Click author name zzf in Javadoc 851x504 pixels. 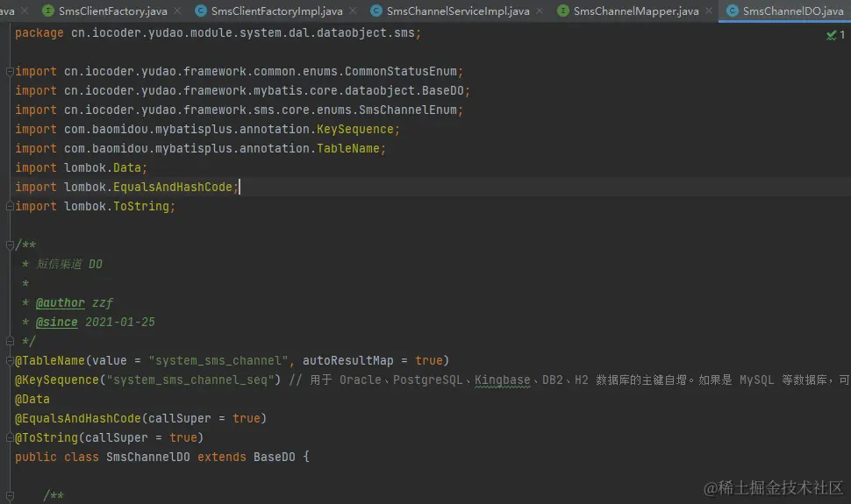103,302
